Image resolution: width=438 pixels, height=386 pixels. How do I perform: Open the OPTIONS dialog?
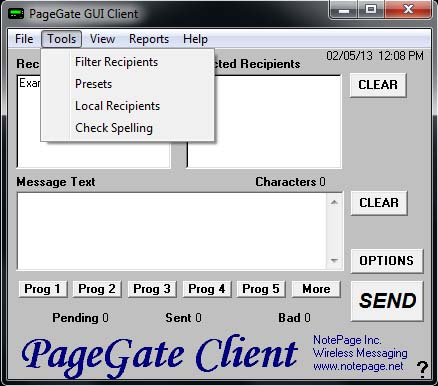coord(387,261)
